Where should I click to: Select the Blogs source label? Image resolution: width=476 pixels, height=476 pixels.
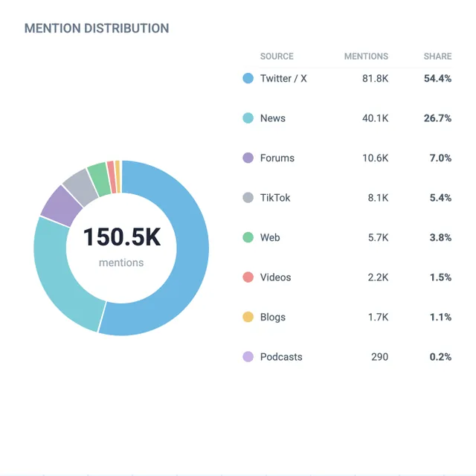(x=273, y=317)
